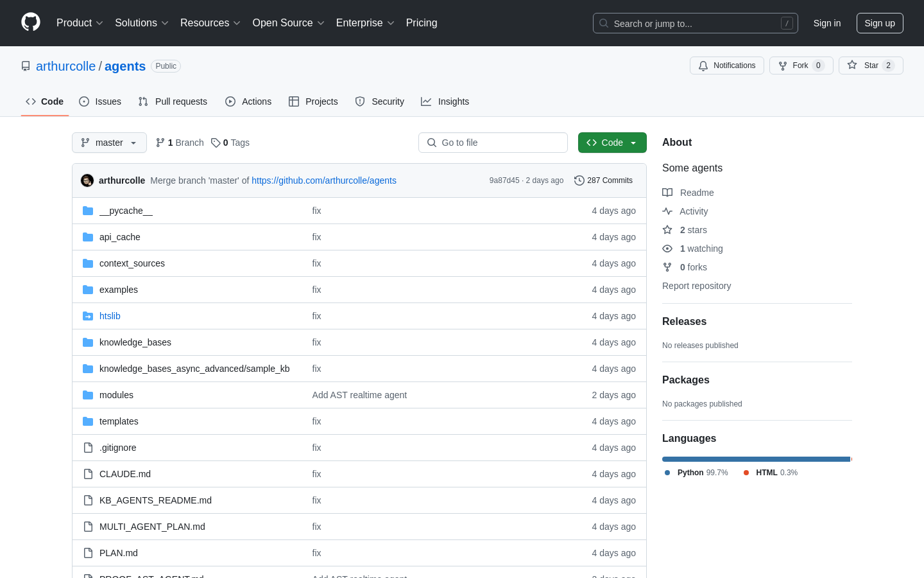Click the .gitignore file icon

coord(88,448)
